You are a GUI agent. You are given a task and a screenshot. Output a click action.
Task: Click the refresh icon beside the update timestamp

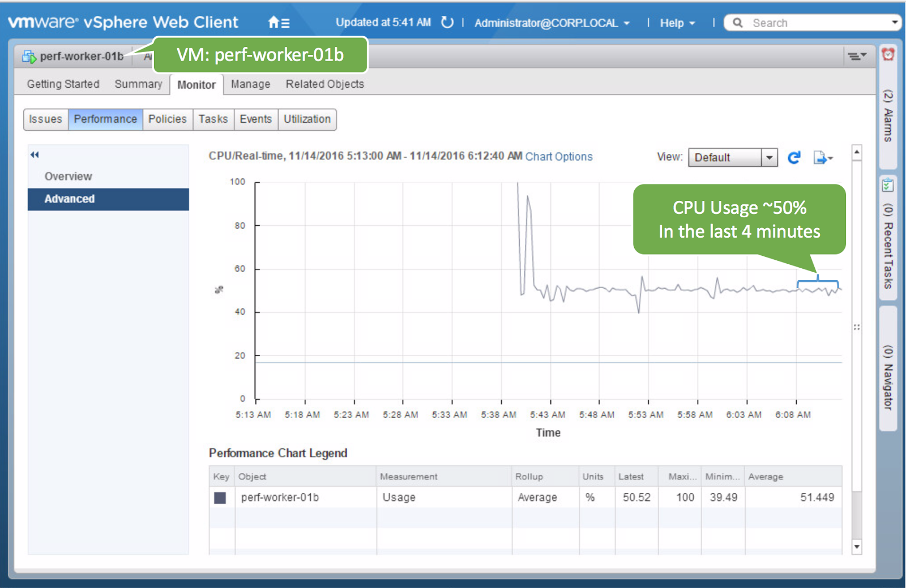[x=447, y=23]
